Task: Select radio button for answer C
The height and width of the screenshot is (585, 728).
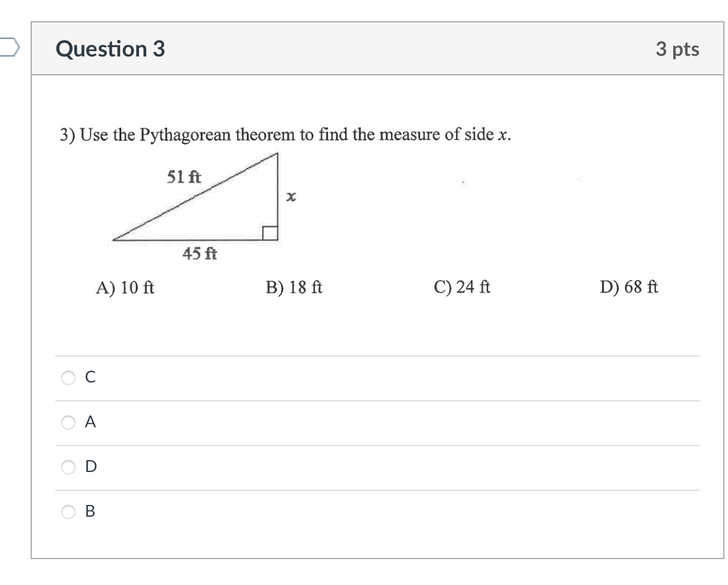Action: click(68, 378)
